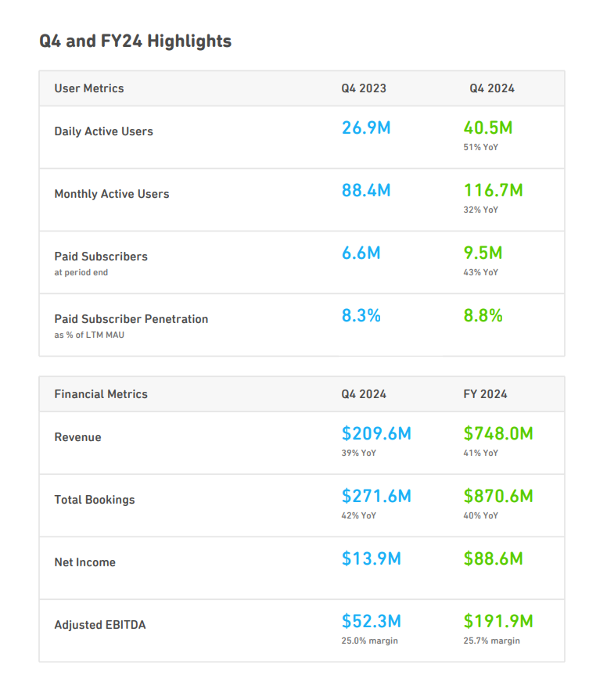Click the 40.5M daily active users value
The height and width of the screenshot is (700, 607).
[487, 127]
